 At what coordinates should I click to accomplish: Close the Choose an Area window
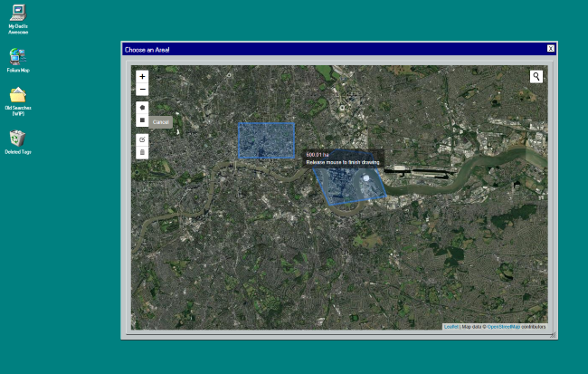pyautogui.click(x=550, y=48)
